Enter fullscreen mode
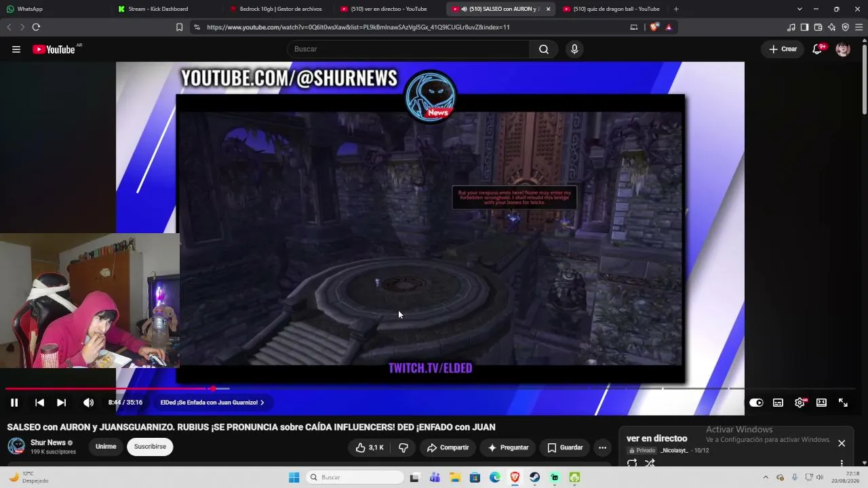 [844, 403]
